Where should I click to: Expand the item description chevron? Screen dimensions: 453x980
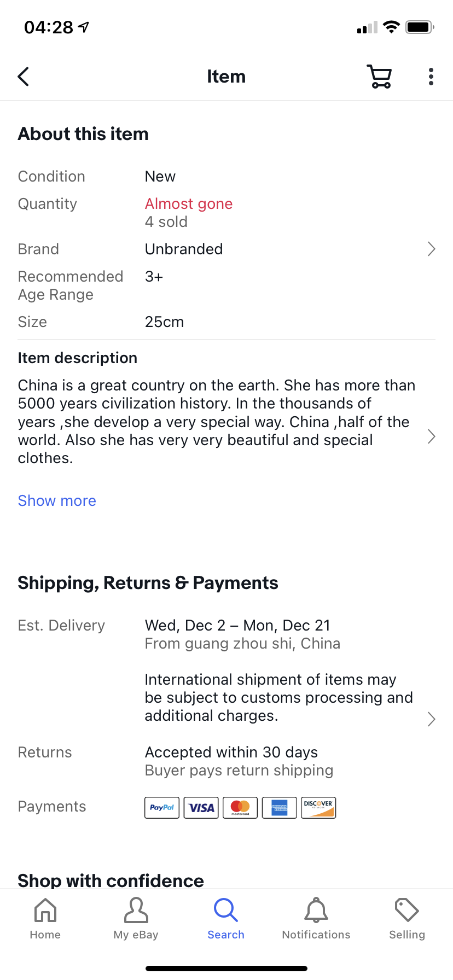pyautogui.click(x=431, y=436)
